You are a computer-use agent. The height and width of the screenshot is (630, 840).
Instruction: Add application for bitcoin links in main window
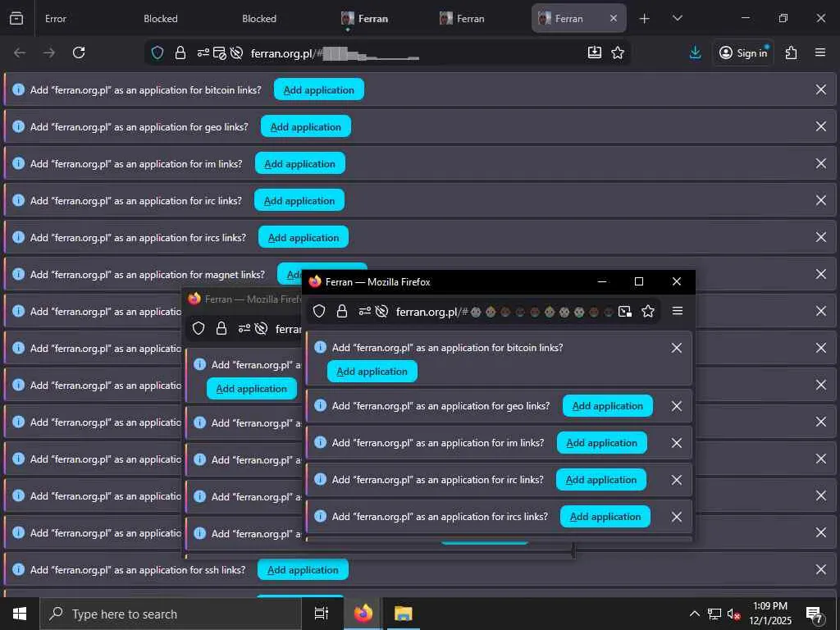point(319,89)
